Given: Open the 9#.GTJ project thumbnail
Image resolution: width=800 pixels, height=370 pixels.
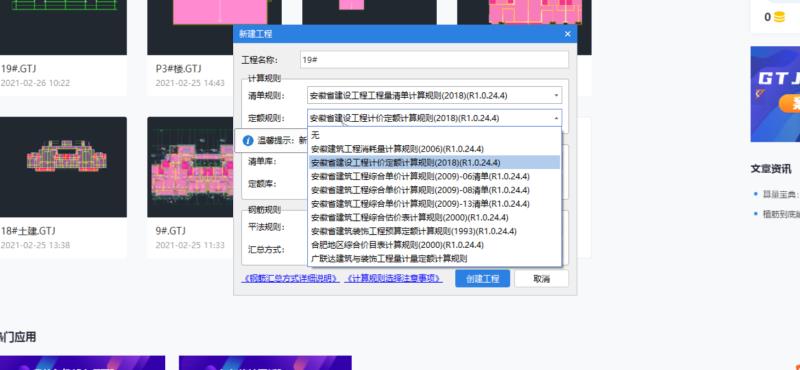Looking at the screenshot, I should tap(190, 167).
